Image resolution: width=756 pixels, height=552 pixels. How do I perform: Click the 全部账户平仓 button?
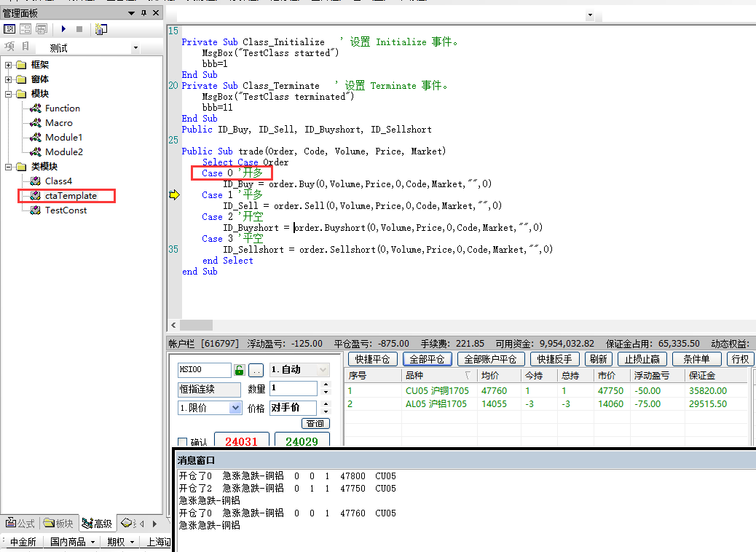[x=490, y=359]
